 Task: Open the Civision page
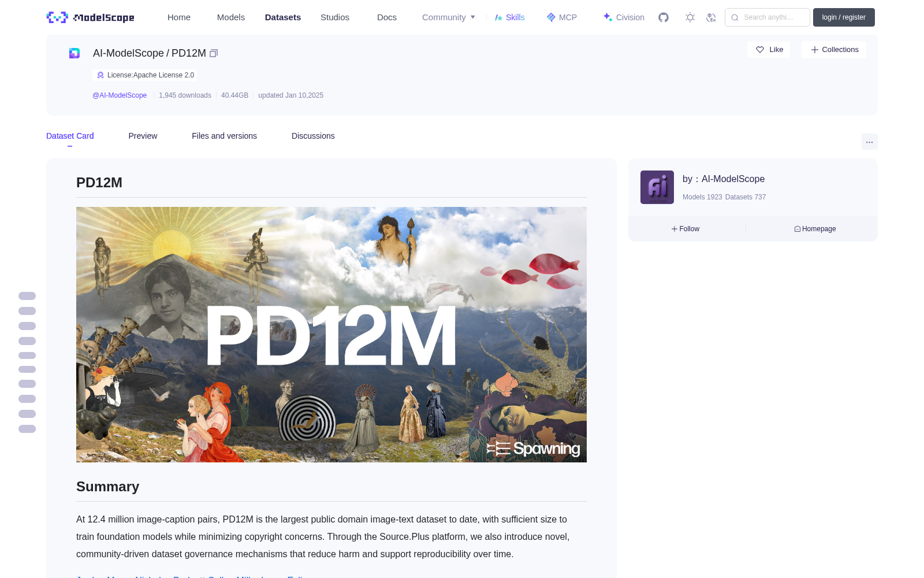pos(624,17)
